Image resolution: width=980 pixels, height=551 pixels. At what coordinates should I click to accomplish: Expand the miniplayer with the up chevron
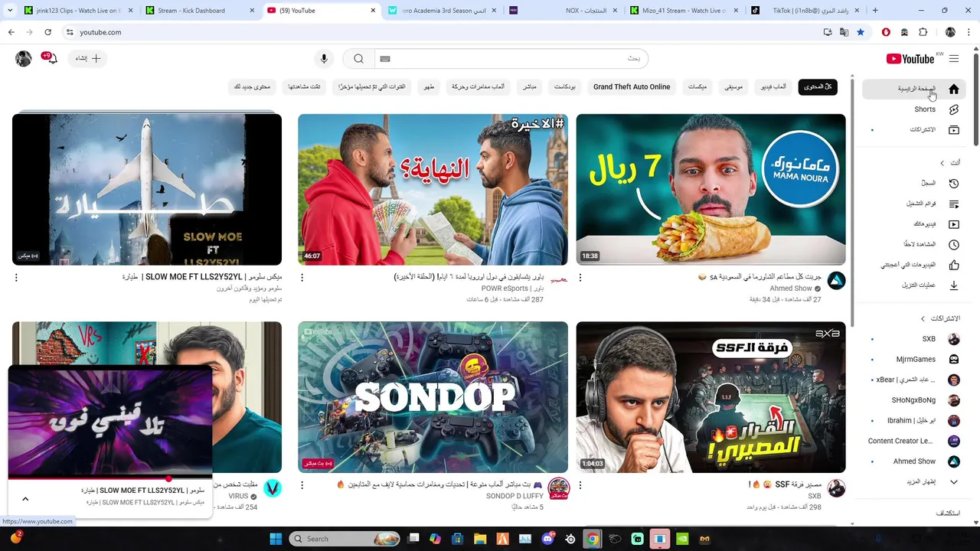25,499
